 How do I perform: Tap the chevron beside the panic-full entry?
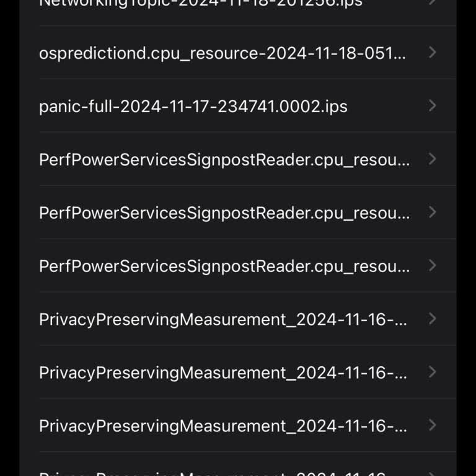pos(433,106)
